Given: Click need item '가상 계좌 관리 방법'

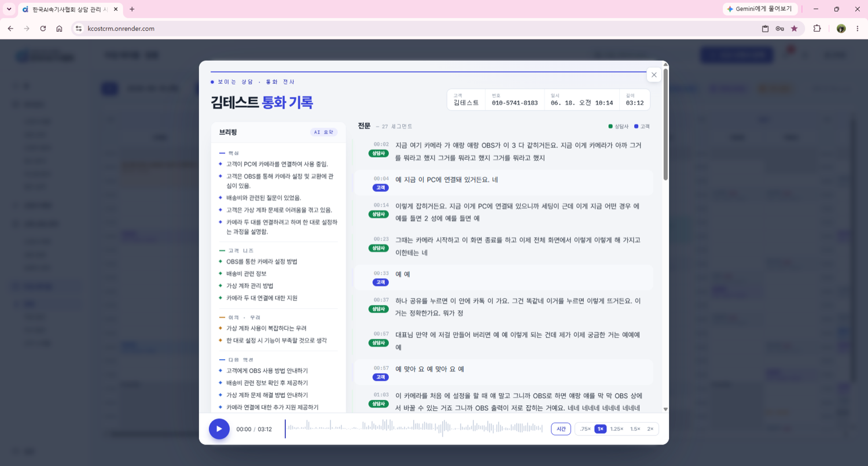Looking at the screenshot, I should click(x=249, y=286).
